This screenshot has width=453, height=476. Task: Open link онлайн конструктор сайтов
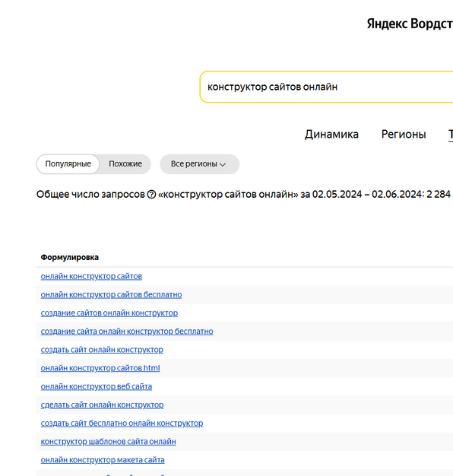tap(91, 276)
